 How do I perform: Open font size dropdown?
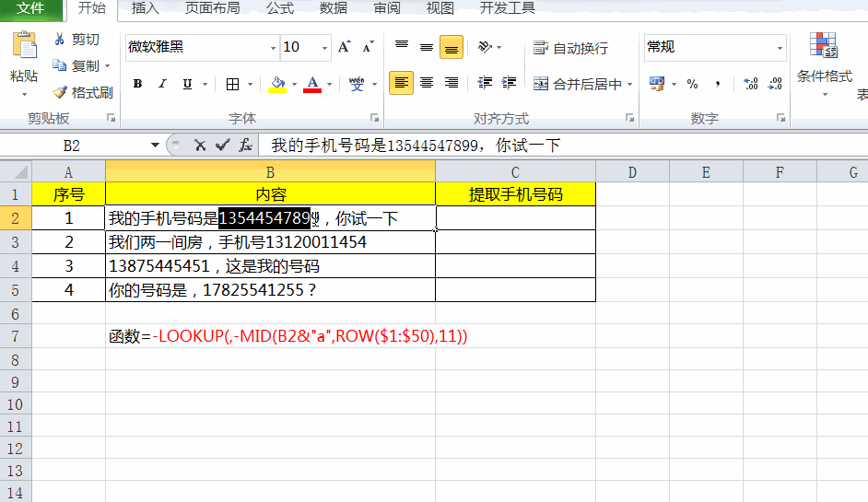pyautogui.click(x=325, y=48)
